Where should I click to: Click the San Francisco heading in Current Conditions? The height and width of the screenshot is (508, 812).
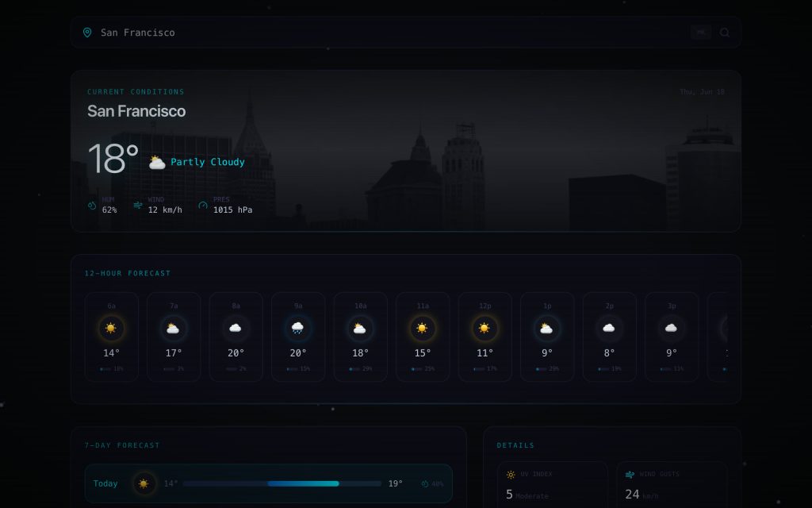click(x=136, y=111)
